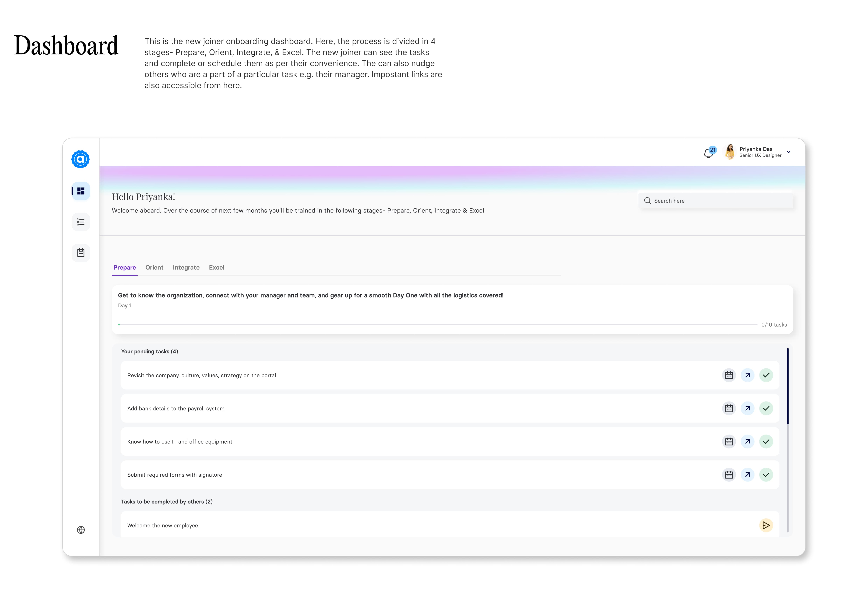This screenshot has height=614, width=868.
Task: Open the dashboard grid icon in sidebar
Action: 81,191
